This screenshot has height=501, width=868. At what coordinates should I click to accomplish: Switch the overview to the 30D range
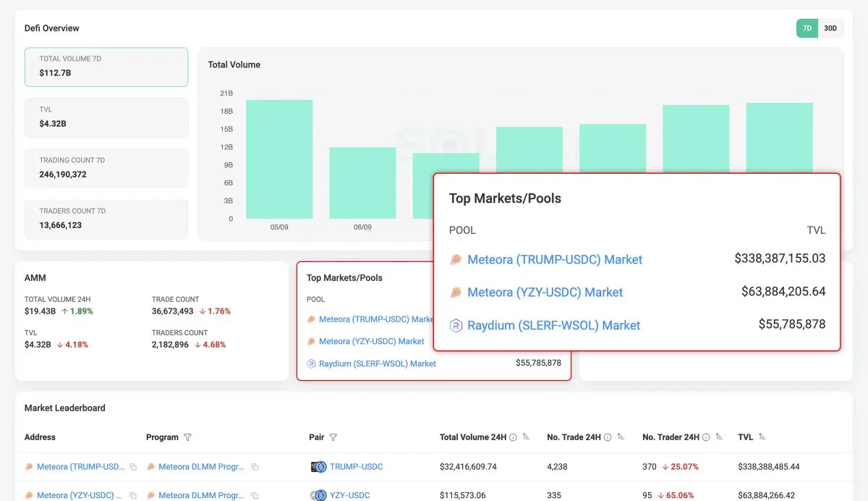point(830,28)
